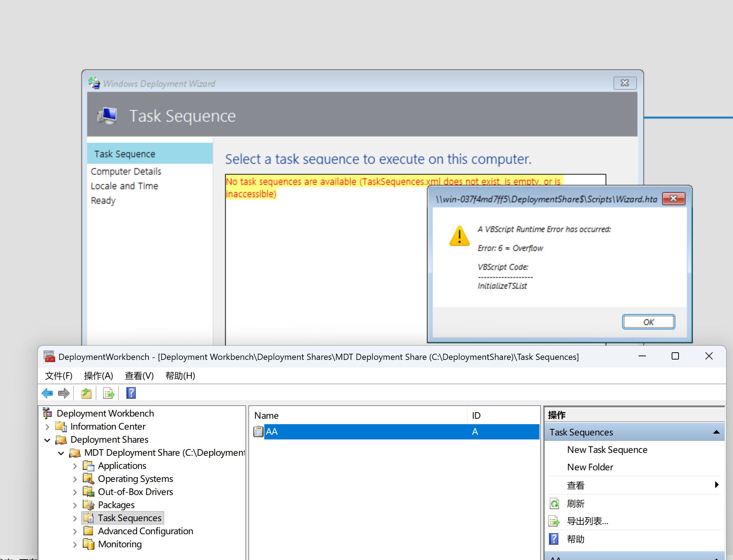The image size is (733, 560).
Task: Click the Name column header
Action: point(358,415)
